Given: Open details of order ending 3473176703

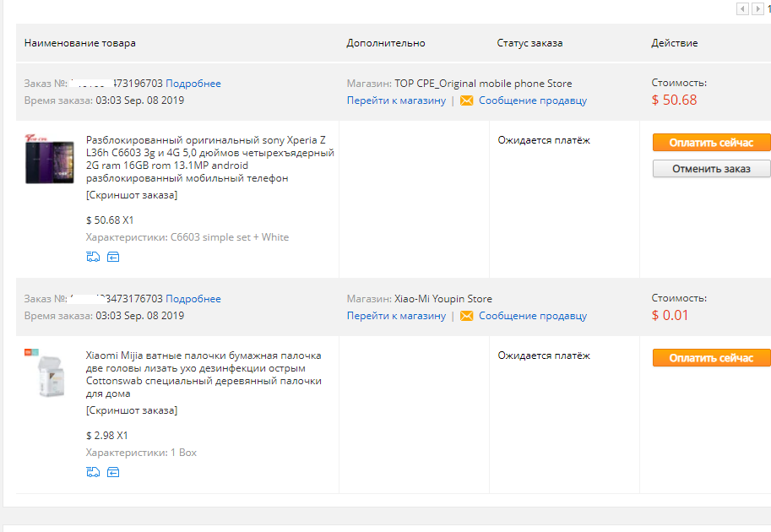Looking at the screenshot, I should click(193, 299).
